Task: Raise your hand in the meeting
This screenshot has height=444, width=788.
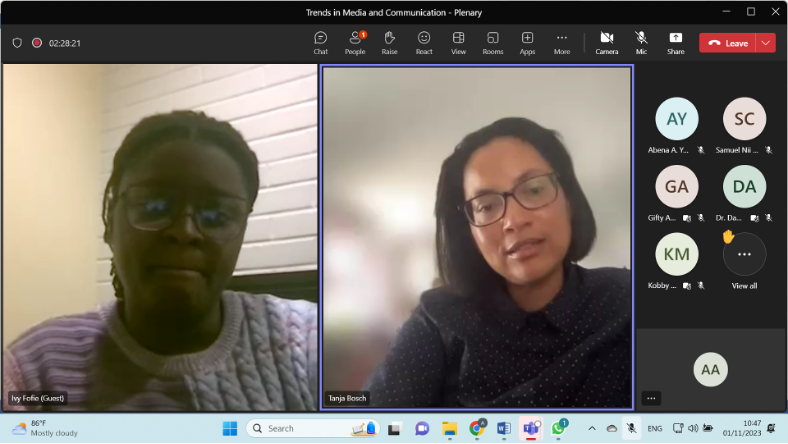Action: [389, 42]
